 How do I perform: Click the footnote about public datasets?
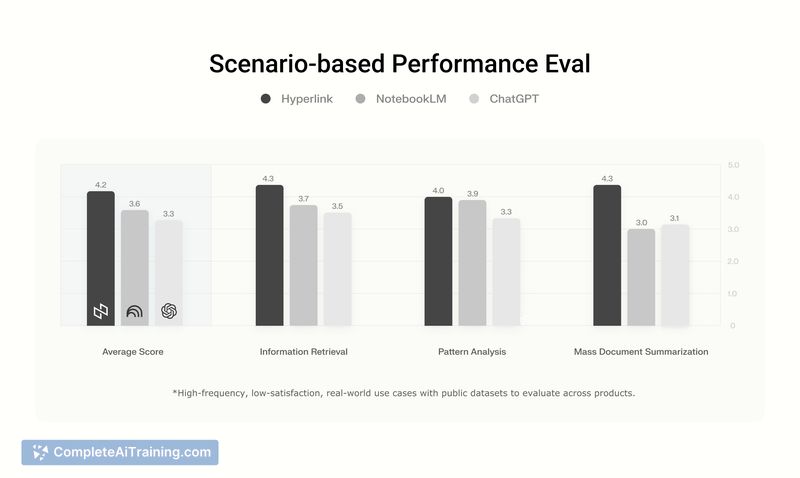pos(404,393)
